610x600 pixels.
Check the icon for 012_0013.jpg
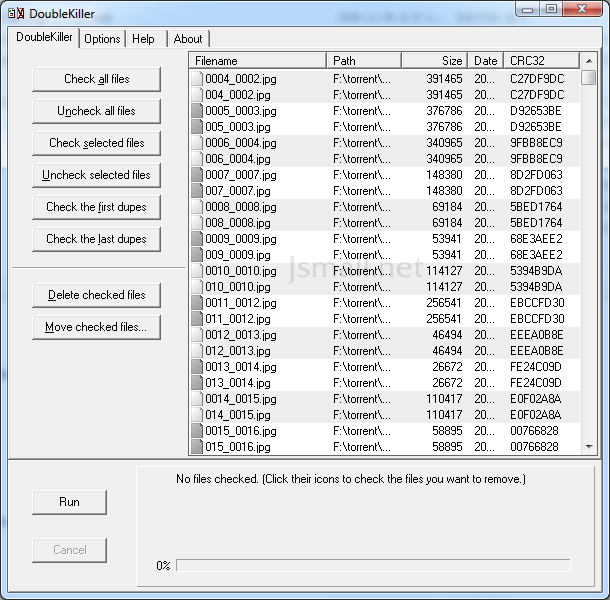coord(197,351)
